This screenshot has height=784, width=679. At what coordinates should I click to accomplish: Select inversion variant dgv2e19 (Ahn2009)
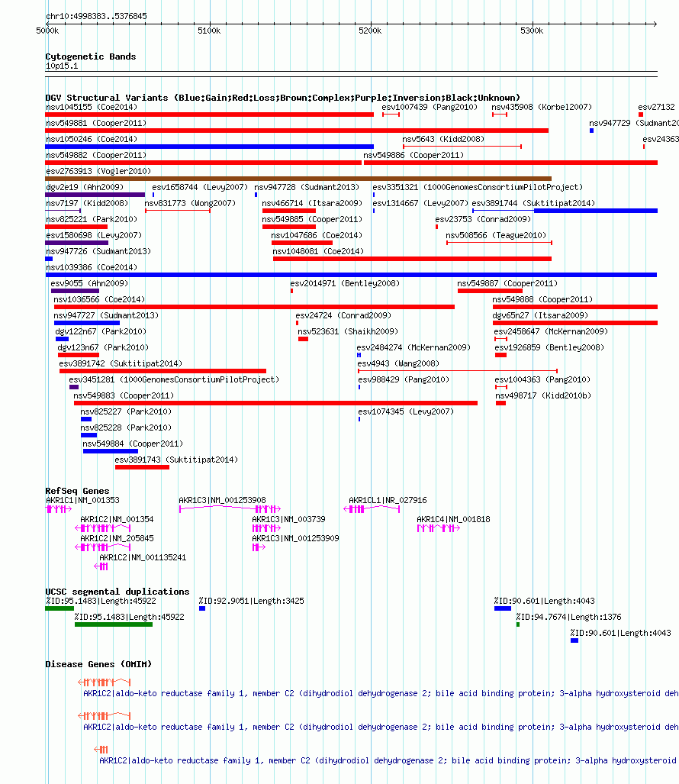tap(85, 187)
